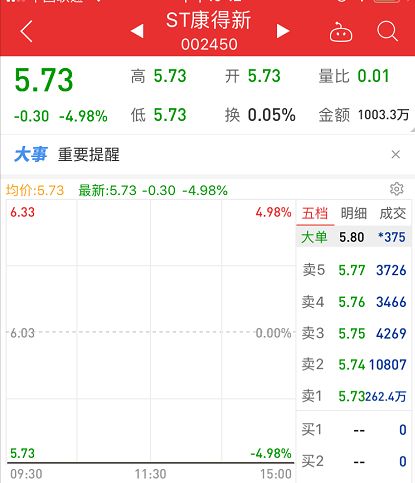This screenshot has height=483, width=415.
Task: Tap 均价:5.73 average price label
Action: coord(35,191)
